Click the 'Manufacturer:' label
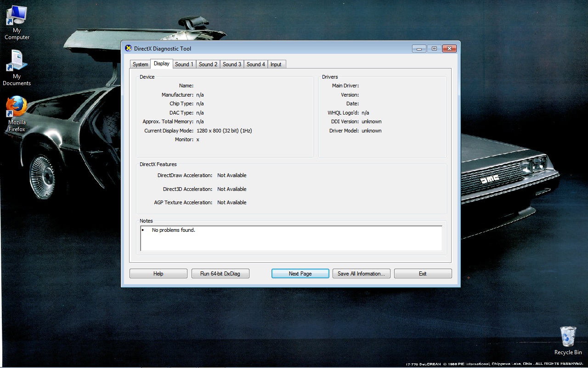The height and width of the screenshot is (368, 588). pyautogui.click(x=178, y=95)
